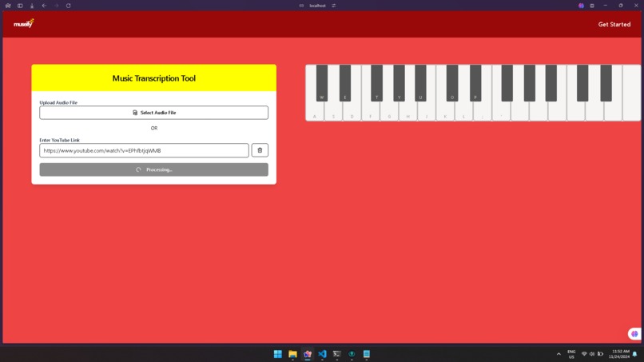Switch to Visual Studio Code in taskbar
The width and height of the screenshot is (644, 362).
tap(322, 354)
